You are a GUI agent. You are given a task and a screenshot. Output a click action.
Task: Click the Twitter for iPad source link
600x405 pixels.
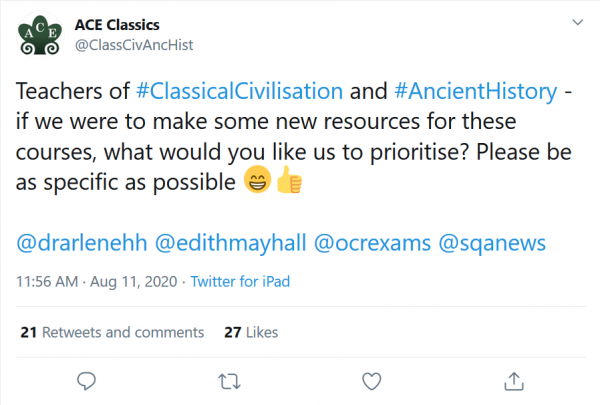(x=240, y=282)
